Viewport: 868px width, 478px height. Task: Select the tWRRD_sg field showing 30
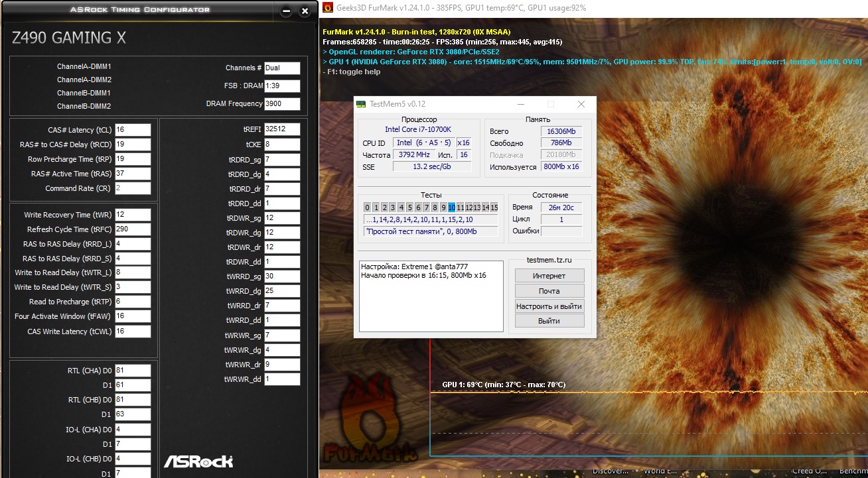pos(282,276)
